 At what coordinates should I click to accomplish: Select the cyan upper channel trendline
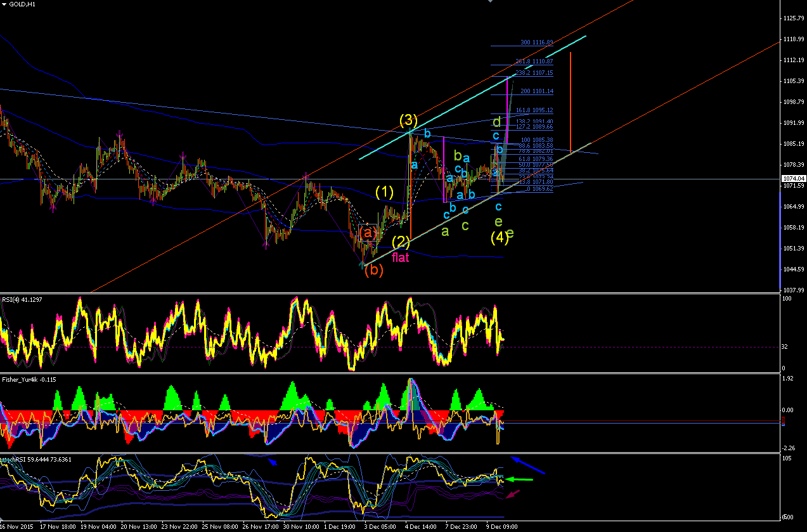pyautogui.click(x=472, y=97)
